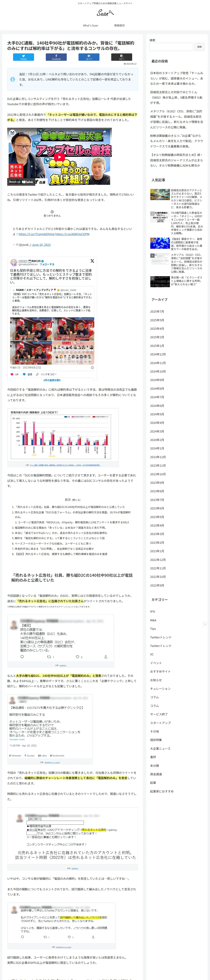The height and width of the screenshot is (980, 210).
Task: Open archive 2024年6月
Action: tap(157, 406)
